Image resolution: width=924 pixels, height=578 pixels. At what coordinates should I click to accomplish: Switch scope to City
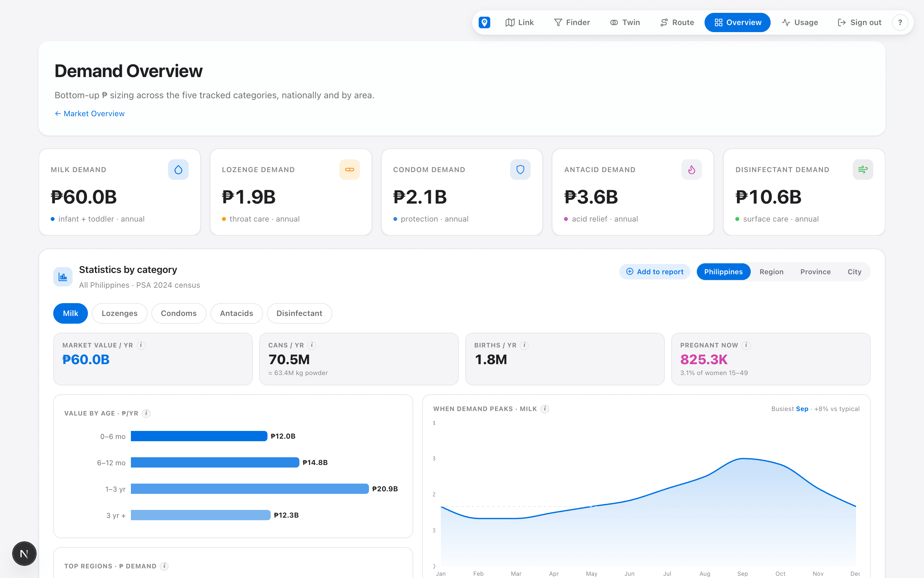854,272
